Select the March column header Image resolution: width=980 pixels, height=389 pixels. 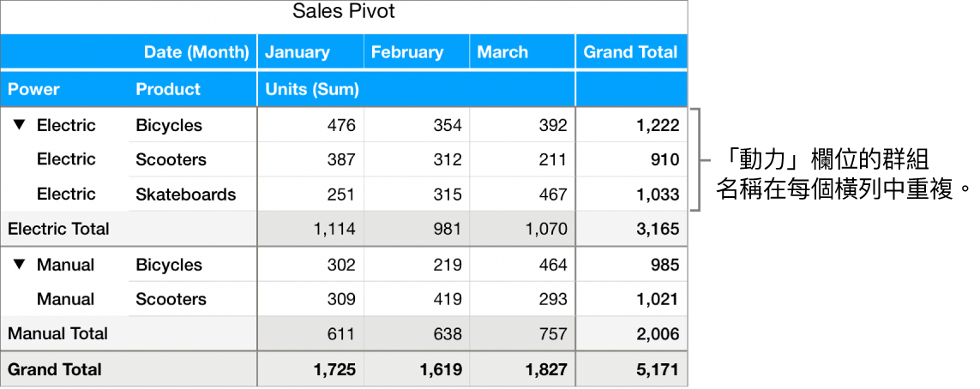click(502, 52)
